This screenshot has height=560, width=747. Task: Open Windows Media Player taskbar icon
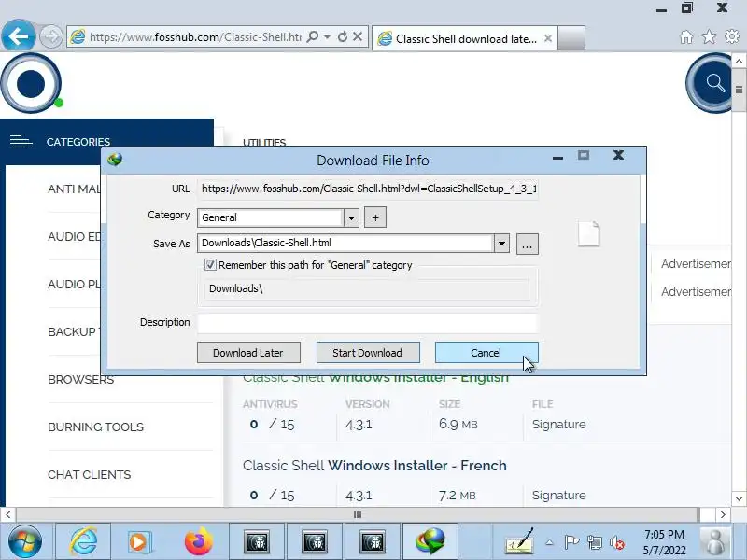[x=140, y=541]
